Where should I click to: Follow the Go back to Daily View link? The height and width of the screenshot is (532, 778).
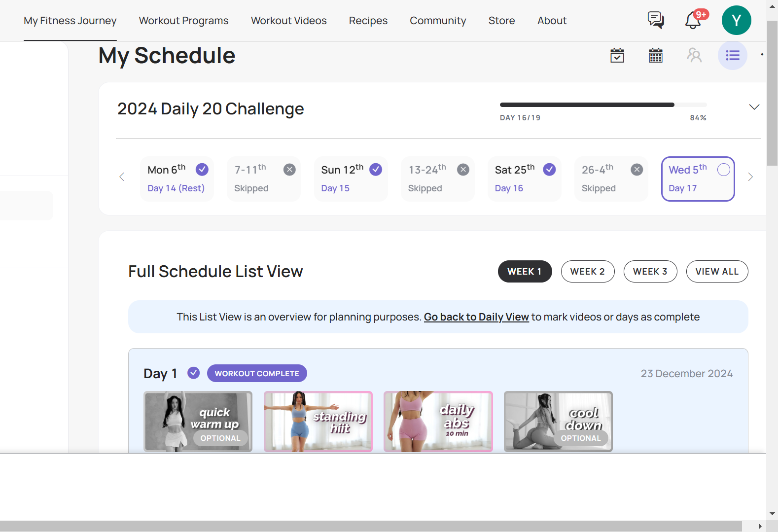[476, 317]
